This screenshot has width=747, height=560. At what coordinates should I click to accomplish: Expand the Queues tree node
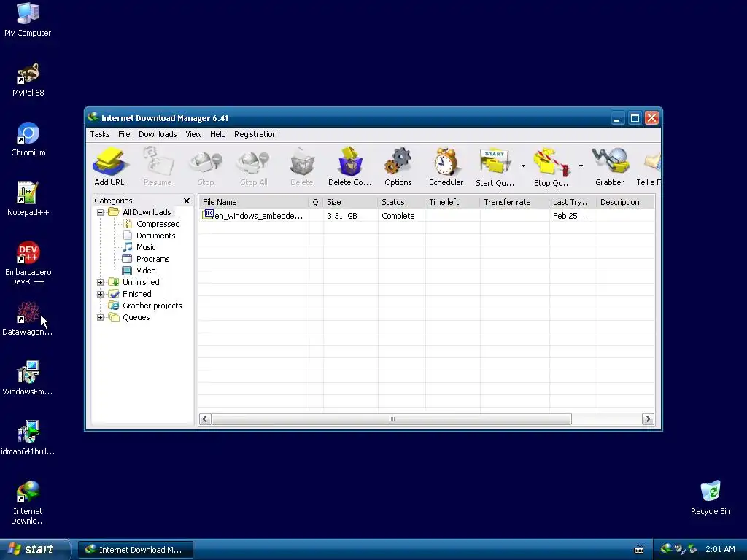tap(100, 318)
